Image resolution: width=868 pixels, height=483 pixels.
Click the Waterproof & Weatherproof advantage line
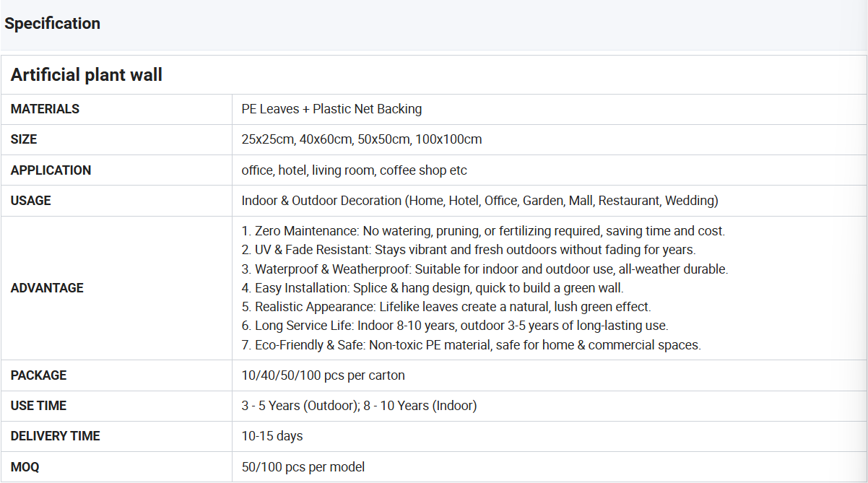click(484, 269)
